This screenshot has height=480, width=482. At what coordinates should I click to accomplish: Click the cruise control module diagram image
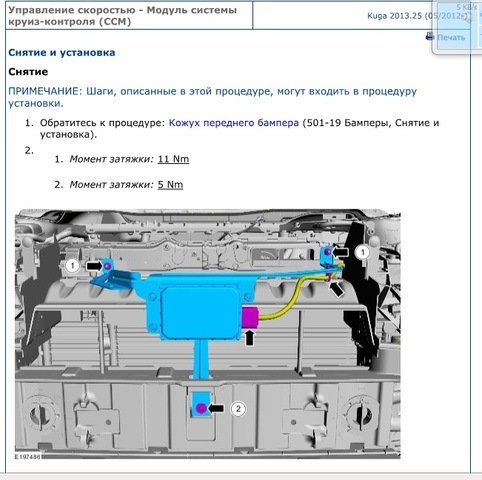pyautogui.click(x=208, y=334)
